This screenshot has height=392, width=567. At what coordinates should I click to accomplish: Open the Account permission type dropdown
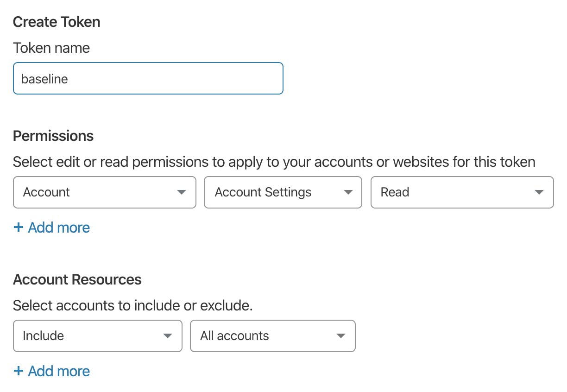pos(105,192)
